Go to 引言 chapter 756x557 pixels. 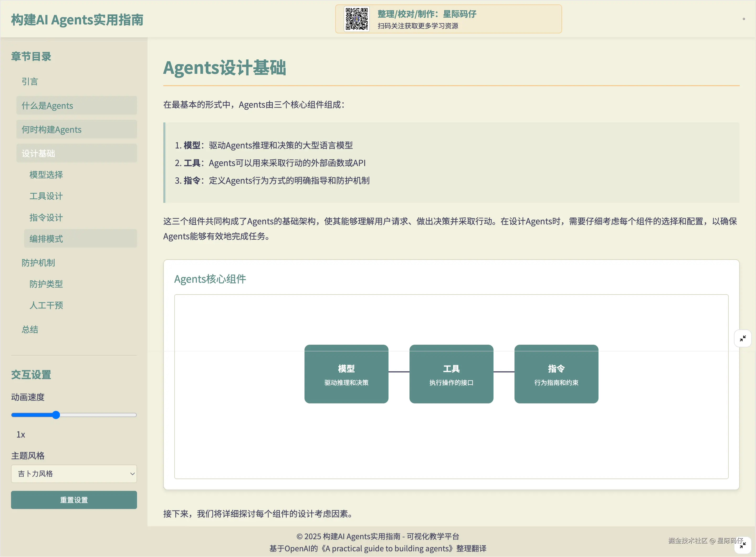(x=30, y=82)
